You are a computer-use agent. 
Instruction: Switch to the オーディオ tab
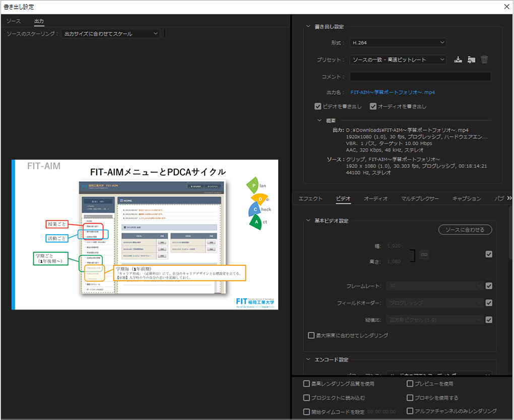click(375, 198)
